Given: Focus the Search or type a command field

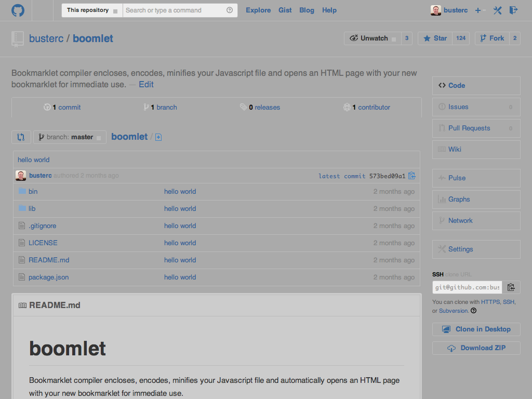Looking at the screenshot, I should 180,10.
